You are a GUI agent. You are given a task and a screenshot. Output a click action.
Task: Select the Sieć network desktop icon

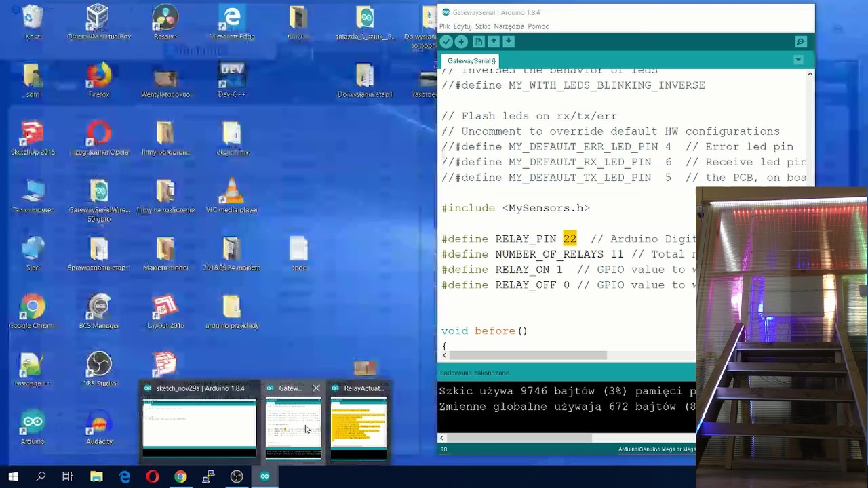pyautogui.click(x=33, y=253)
